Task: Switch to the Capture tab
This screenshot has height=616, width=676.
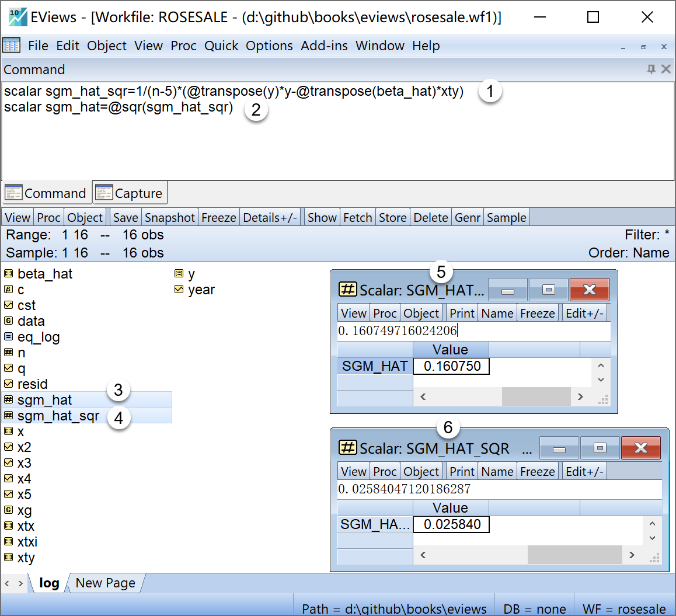Action: point(130,193)
